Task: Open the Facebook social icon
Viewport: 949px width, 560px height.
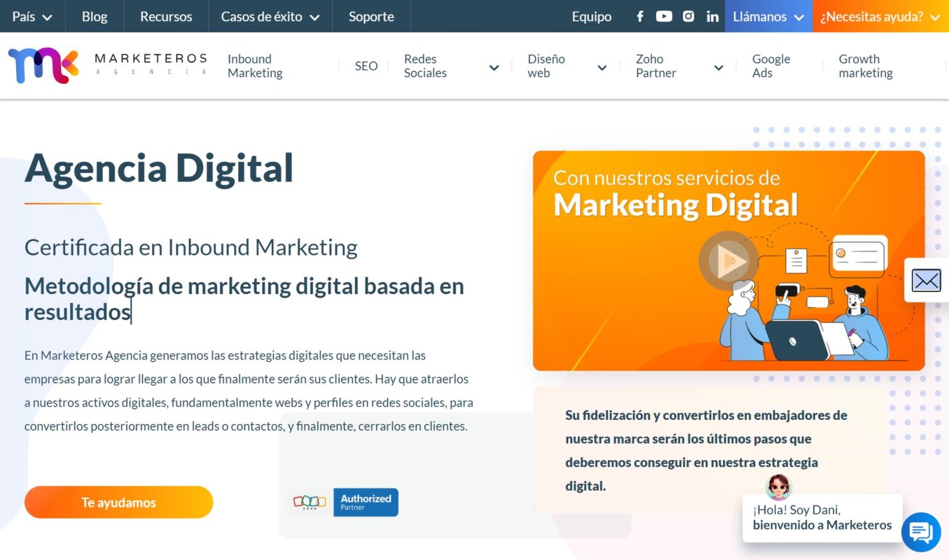Action: [639, 16]
